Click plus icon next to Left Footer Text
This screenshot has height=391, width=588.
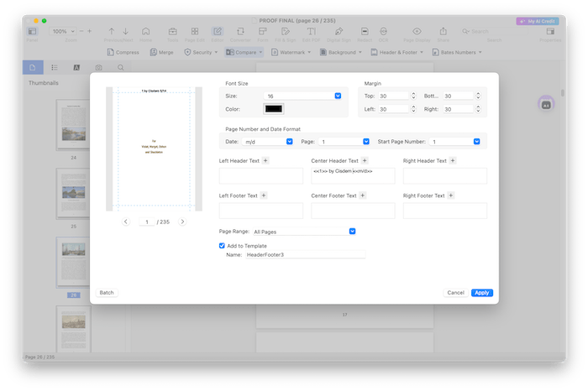[x=264, y=195]
